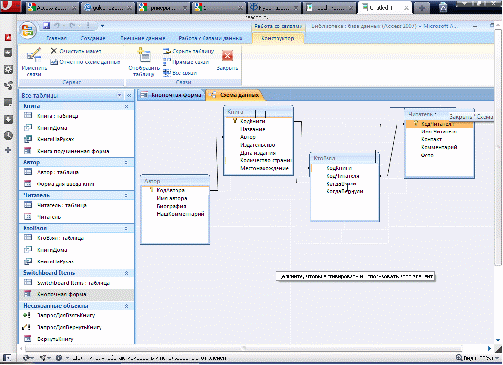
Task: Select Автор : таблица in navigation pane
Action: [77, 172]
